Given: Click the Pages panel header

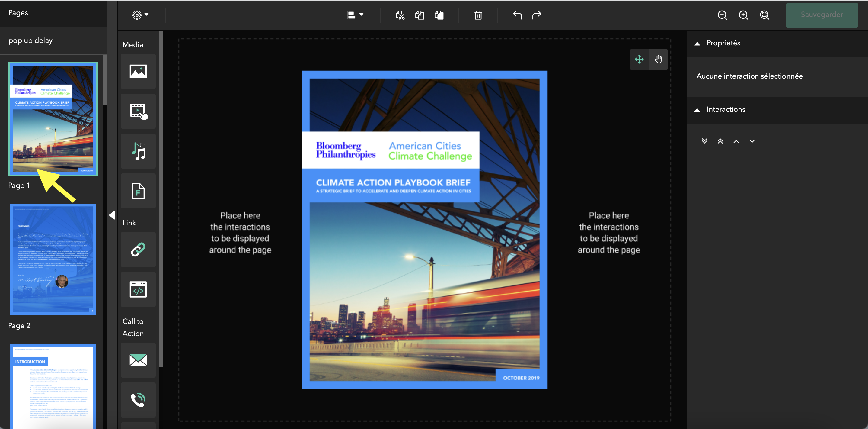Looking at the screenshot, I should [x=54, y=13].
